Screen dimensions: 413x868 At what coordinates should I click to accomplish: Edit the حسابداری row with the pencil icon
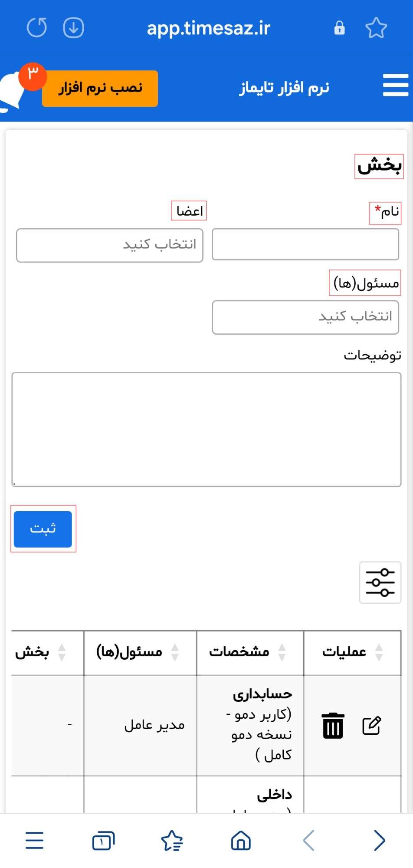click(371, 725)
